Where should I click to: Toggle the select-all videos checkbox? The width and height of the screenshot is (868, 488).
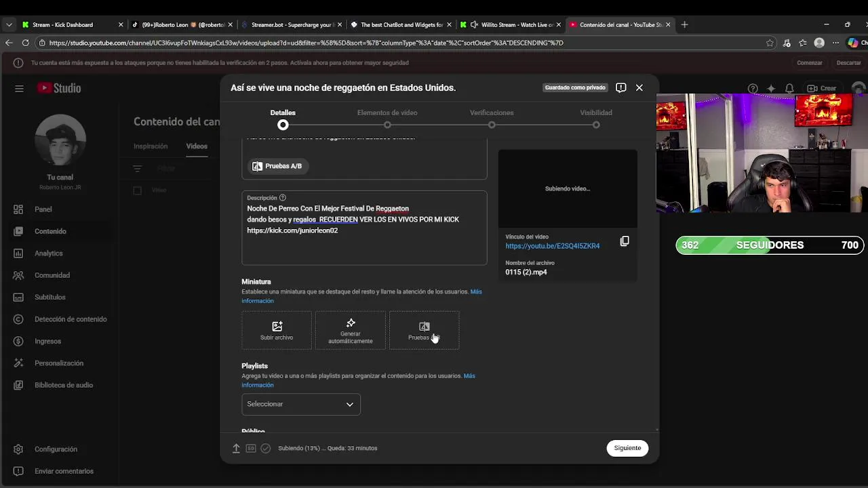138,190
